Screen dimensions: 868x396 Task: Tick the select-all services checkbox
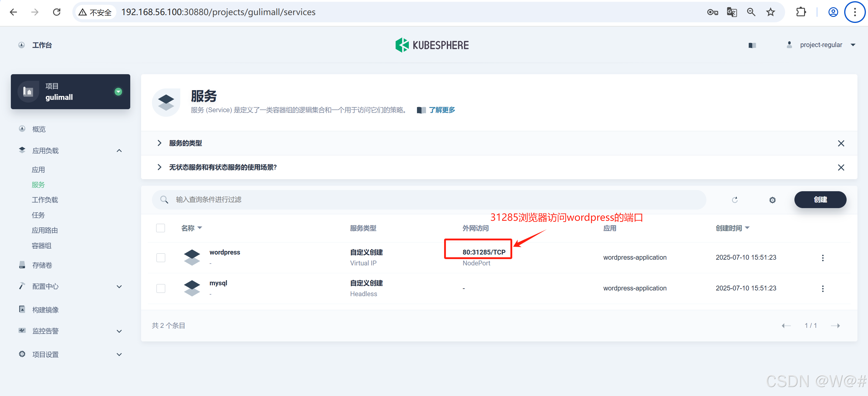[160, 228]
